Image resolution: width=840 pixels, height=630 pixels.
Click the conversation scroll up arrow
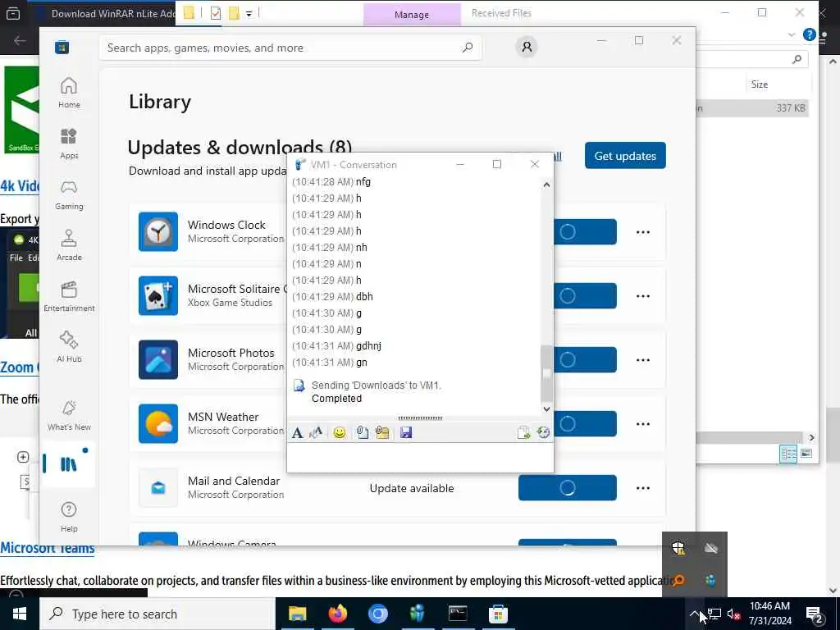(x=546, y=185)
